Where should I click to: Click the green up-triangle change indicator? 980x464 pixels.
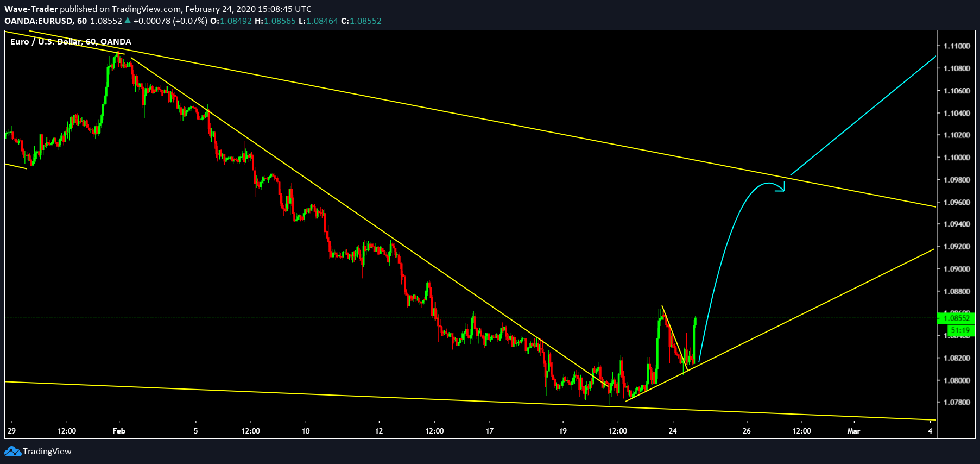[128, 21]
